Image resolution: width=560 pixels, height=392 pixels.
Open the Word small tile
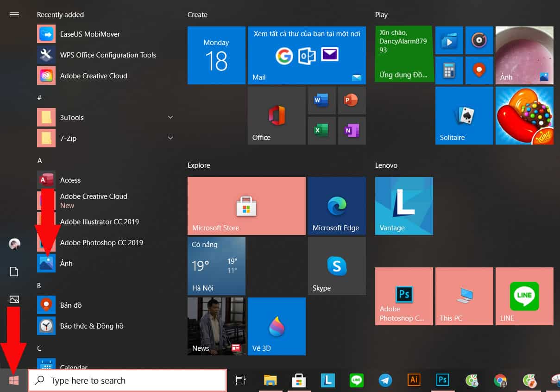pos(321,100)
